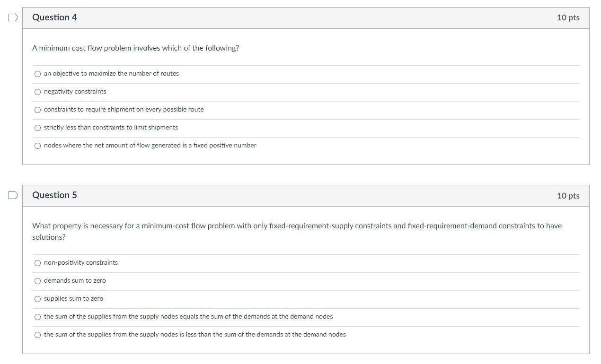Select 'nodes where the net amount of flow generated is a fixed positive number'

[38, 146]
